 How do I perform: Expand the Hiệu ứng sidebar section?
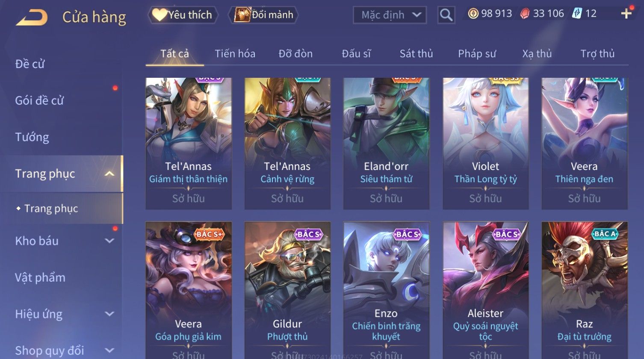[109, 314]
